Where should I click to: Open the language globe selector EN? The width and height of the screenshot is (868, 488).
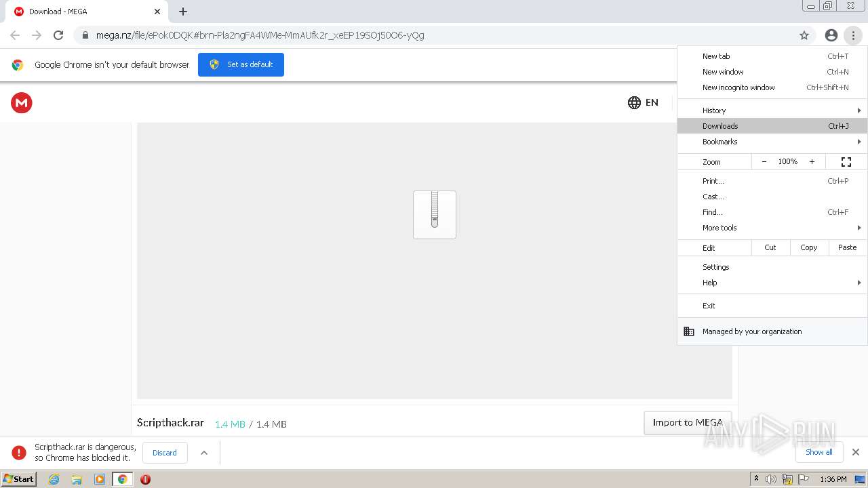(643, 102)
